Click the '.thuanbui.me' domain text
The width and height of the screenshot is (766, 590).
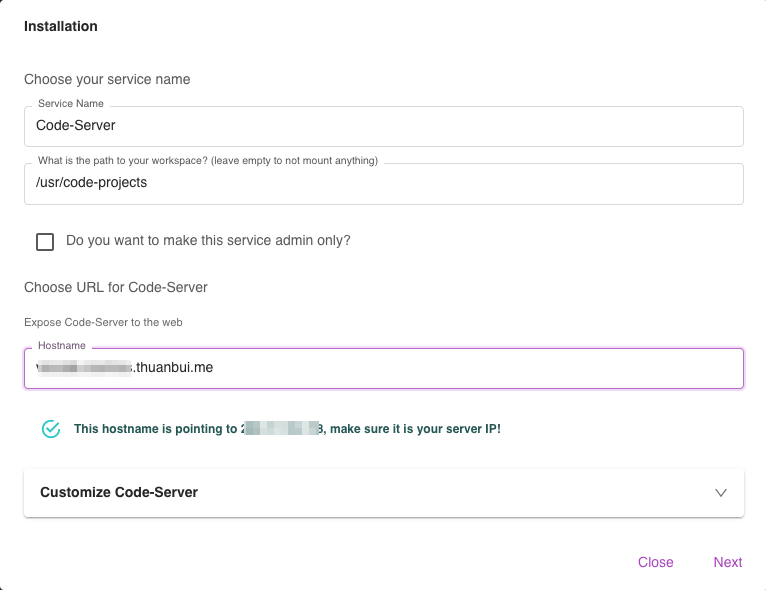coord(175,368)
